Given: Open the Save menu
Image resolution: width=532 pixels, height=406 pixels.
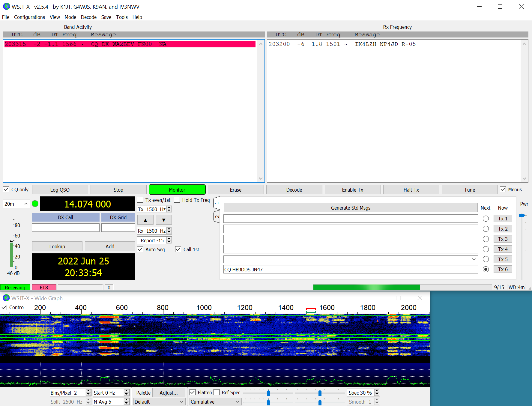Looking at the screenshot, I should click(106, 17).
